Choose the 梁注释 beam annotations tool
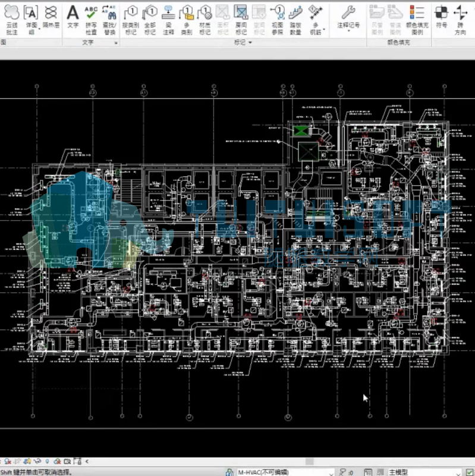475x476 pixels. click(x=168, y=20)
